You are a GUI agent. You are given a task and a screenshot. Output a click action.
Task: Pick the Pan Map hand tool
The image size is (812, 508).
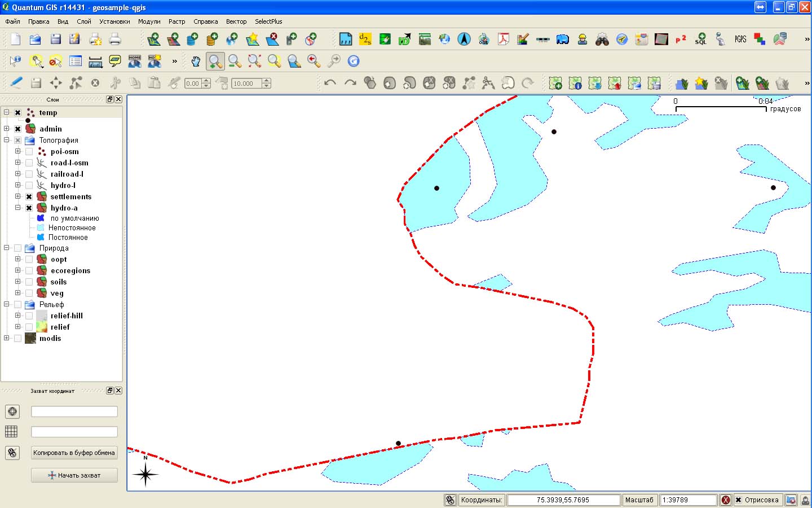click(196, 61)
